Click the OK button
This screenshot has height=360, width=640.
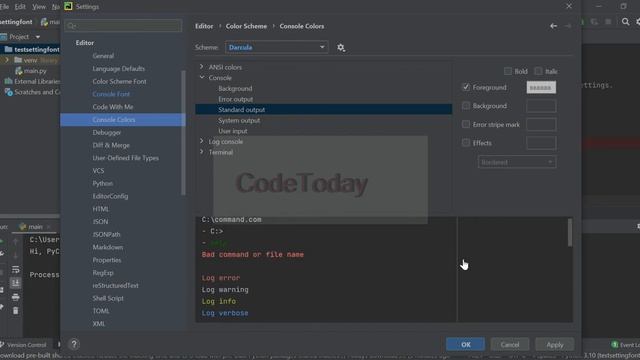(465, 344)
